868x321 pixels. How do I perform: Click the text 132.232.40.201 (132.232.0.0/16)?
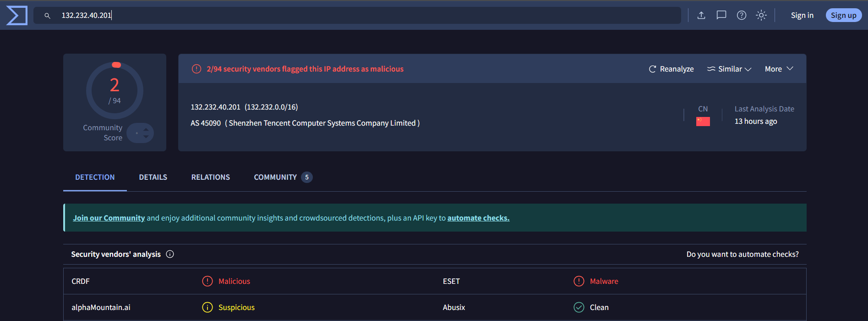pyautogui.click(x=244, y=107)
